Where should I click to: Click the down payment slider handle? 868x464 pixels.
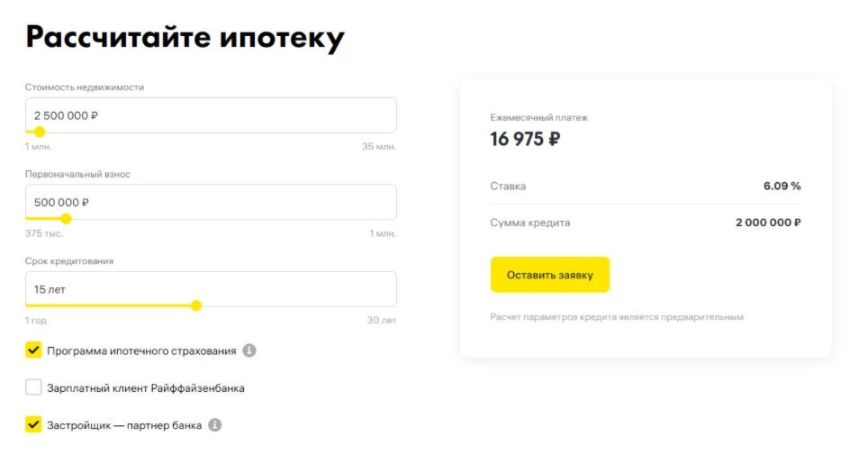(x=66, y=219)
